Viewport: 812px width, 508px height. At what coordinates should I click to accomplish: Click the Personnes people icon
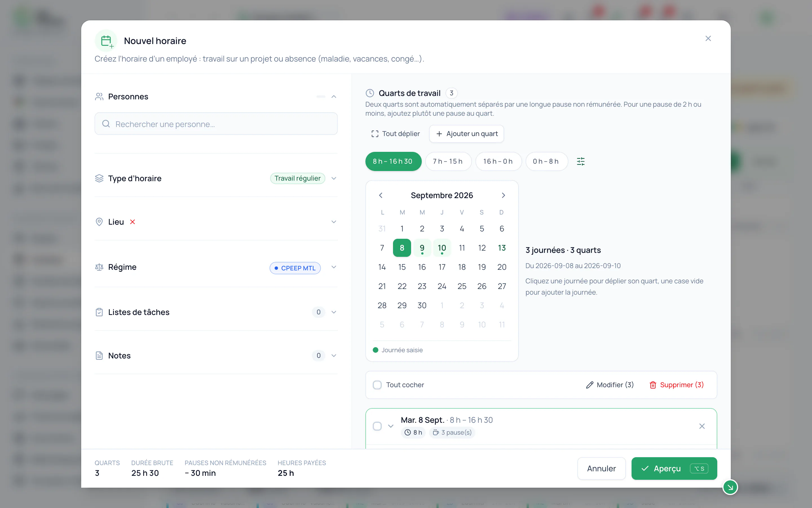pyautogui.click(x=99, y=97)
